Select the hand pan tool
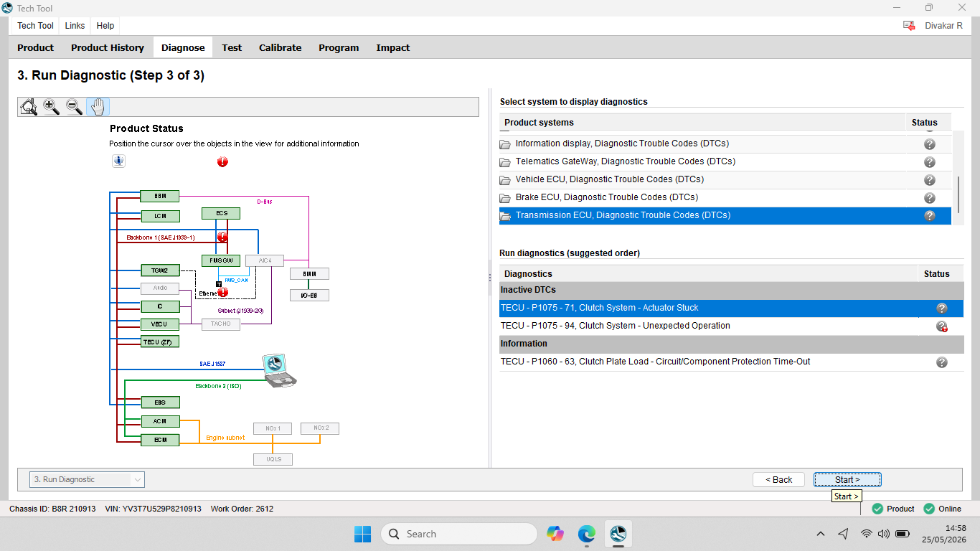This screenshot has width=980, height=551. tap(98, 107)
